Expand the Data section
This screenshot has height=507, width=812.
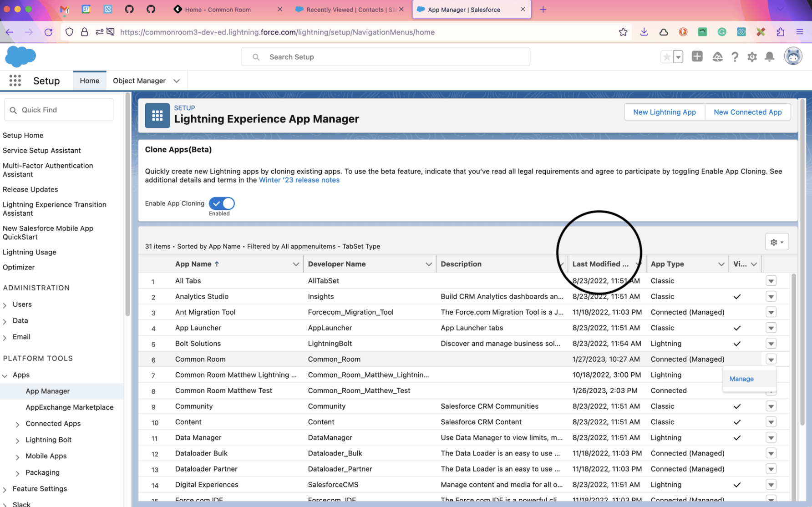coord(5,321)
